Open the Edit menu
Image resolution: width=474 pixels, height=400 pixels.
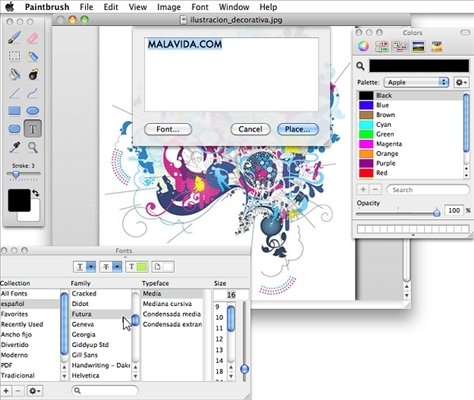click(x=111, y=7)
